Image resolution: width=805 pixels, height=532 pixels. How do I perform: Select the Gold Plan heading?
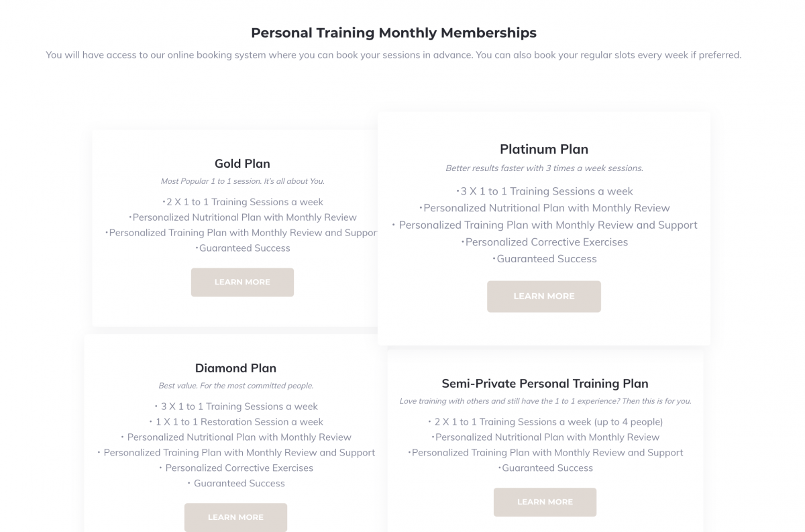click(242, 164)
